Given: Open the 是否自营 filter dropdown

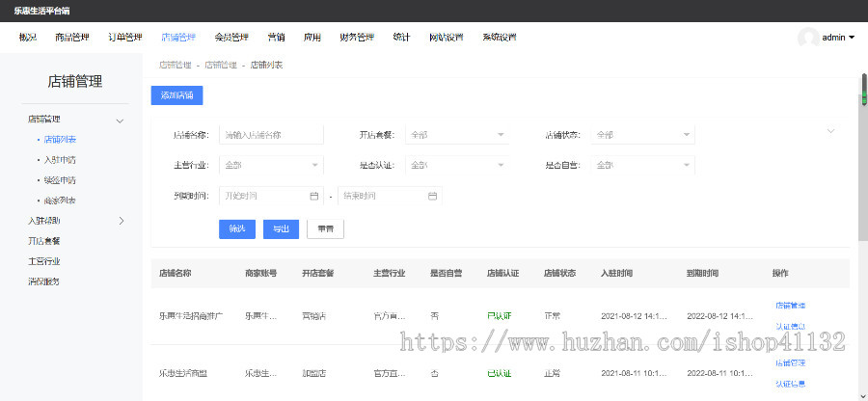Looking at the screenshot, I should click(x=643, y=165).
